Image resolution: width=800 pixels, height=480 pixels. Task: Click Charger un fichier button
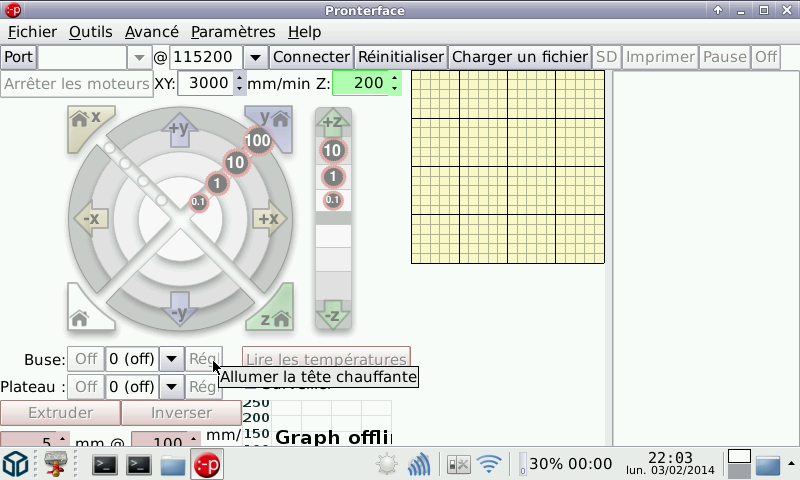click(x=519, y=57)
